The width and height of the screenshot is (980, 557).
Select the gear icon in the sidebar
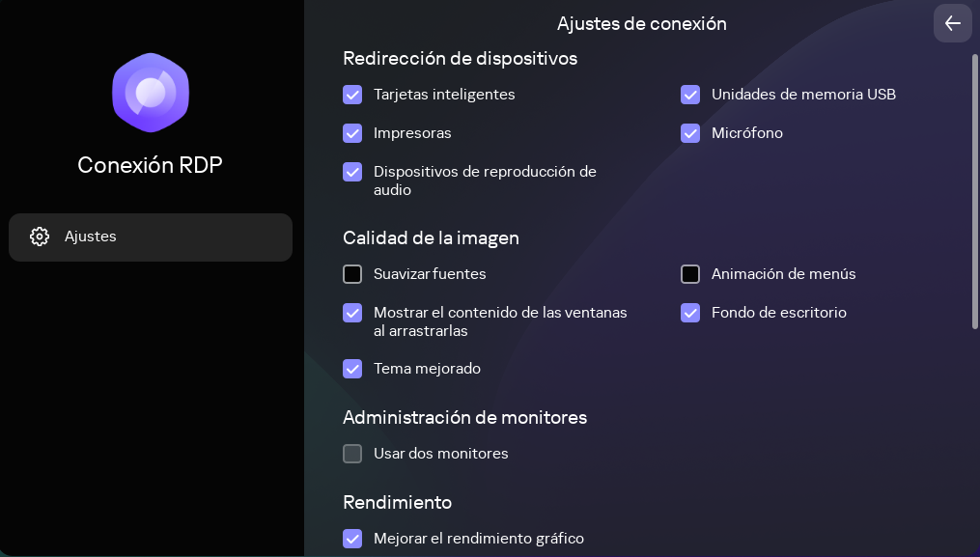coord(40,237)
